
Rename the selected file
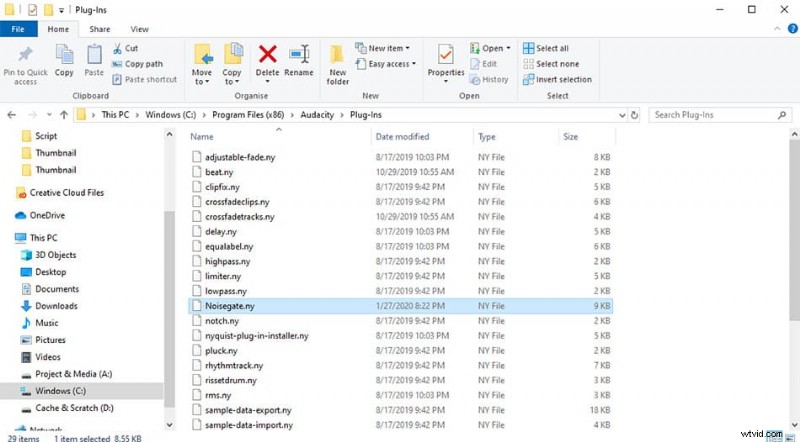[299, 60]
